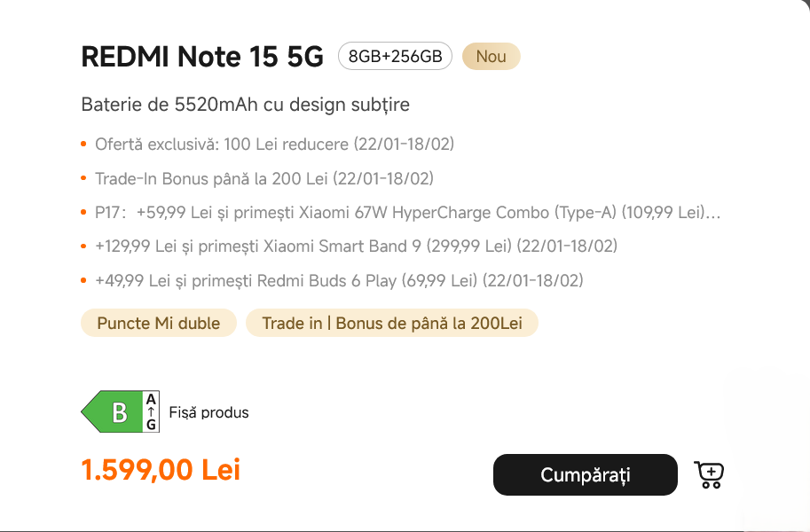
Task: Click the Puncte Mi duble tag
Action: pyautogui.click(x=159, y=324)
